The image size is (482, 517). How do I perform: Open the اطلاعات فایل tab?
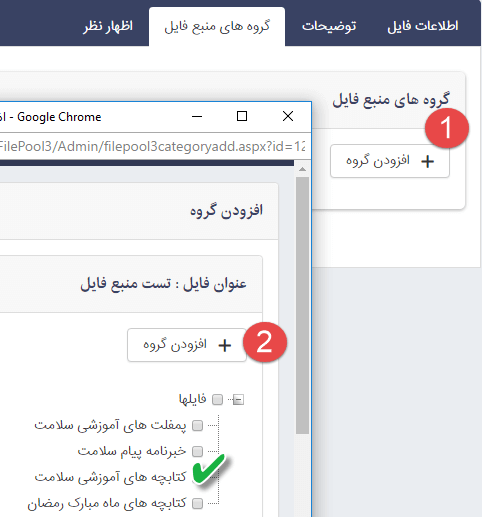click(x=422, y=26)
